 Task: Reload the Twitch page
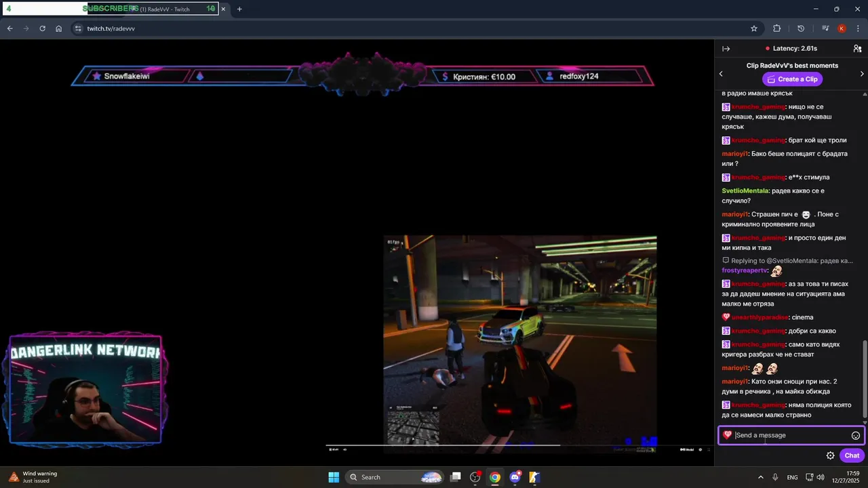coord(43,28)
